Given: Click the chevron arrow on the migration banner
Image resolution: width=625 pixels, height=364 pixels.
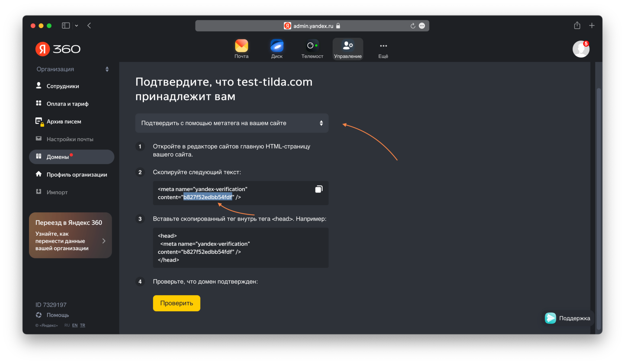Looking at the screenshot, I should point(104,241).
